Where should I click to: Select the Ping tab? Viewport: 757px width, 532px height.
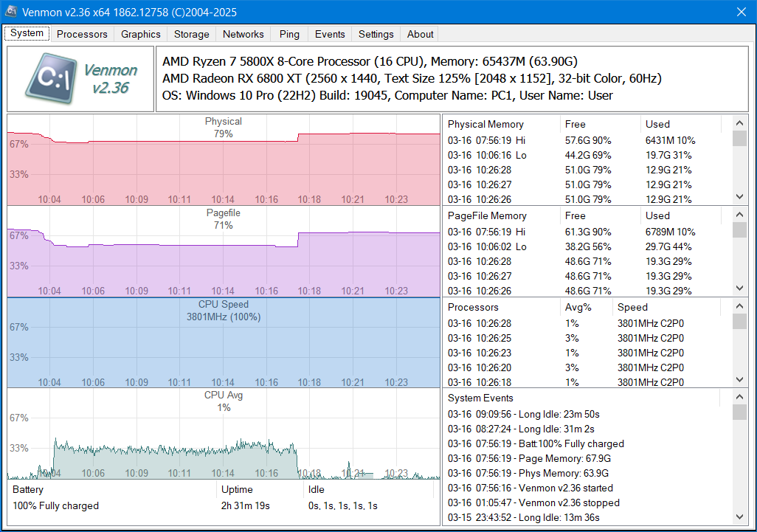pyautogui.click(x=289, y=34)
